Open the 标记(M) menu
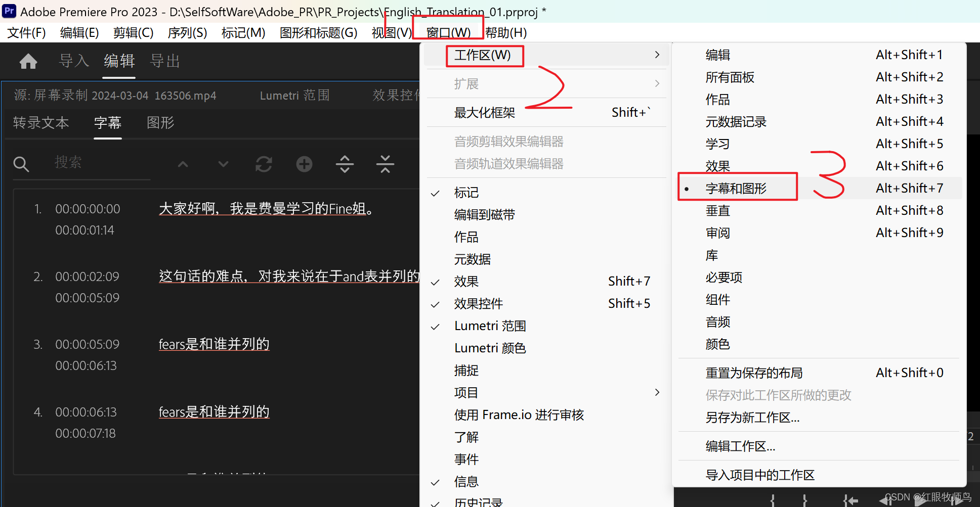The width and height of the screenshot is (980, 507). [x=243, y=33]
